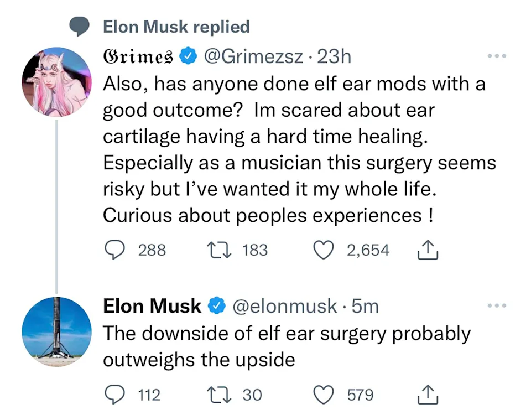531x420 pixels.
Task: Click the @Grimezsz handle
Action: click(254, 55)
